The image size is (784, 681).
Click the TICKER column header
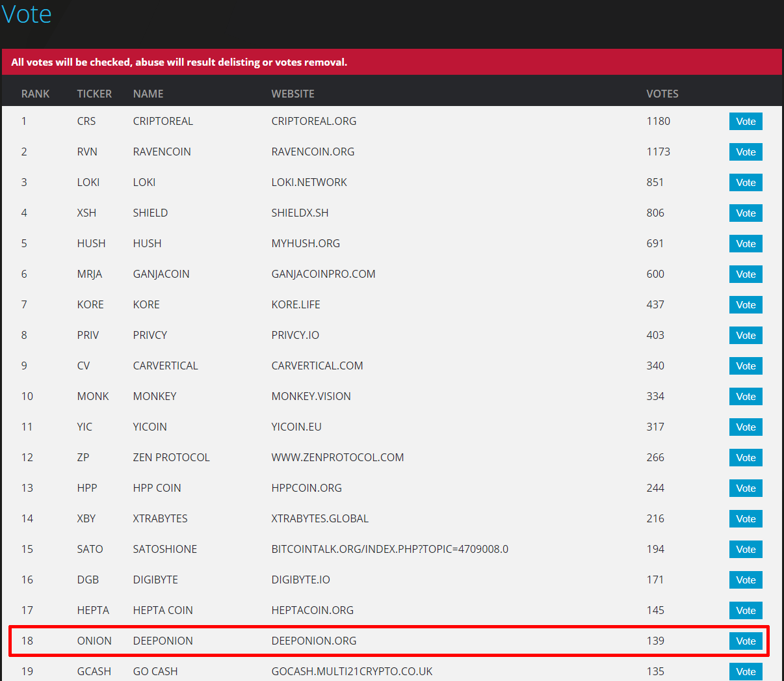[x=94, y=94]
